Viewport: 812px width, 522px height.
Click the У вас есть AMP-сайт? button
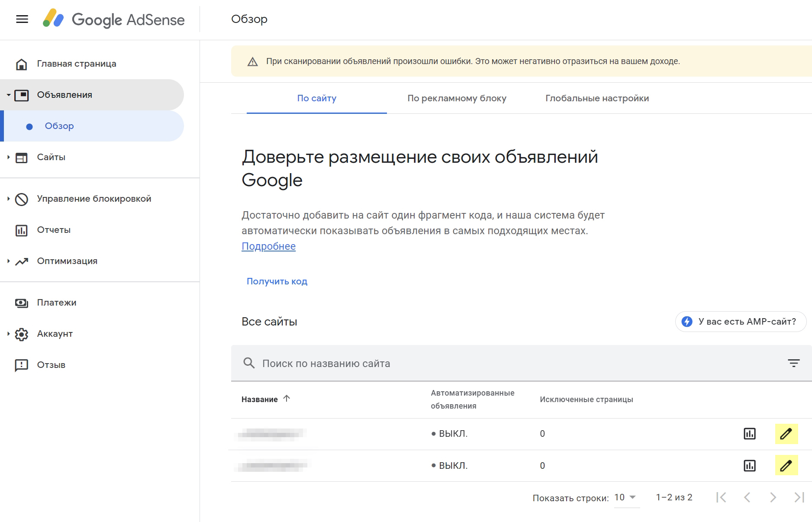(x=741, y=322)
